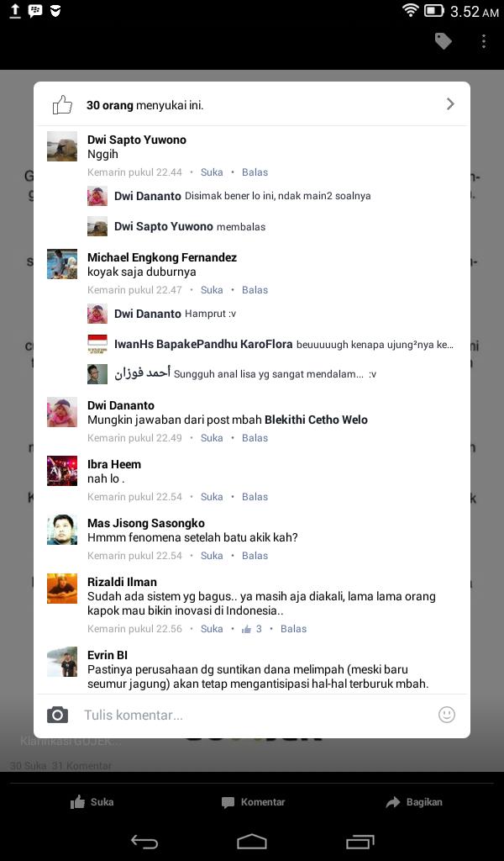Tap Android home navigation icon

[x=252, y=841]
